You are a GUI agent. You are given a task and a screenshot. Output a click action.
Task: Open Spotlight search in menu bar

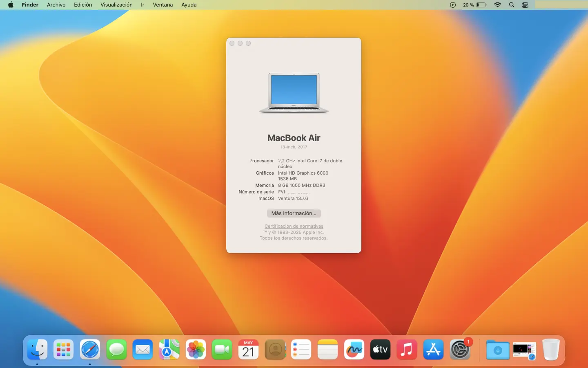click(512, 5)
